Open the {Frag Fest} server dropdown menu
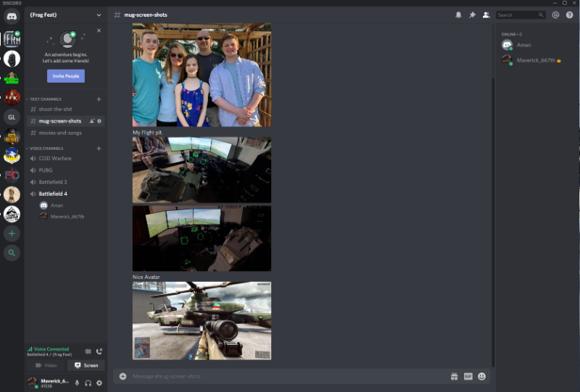This screenshot has height=392, width=580. coord(99,14)
